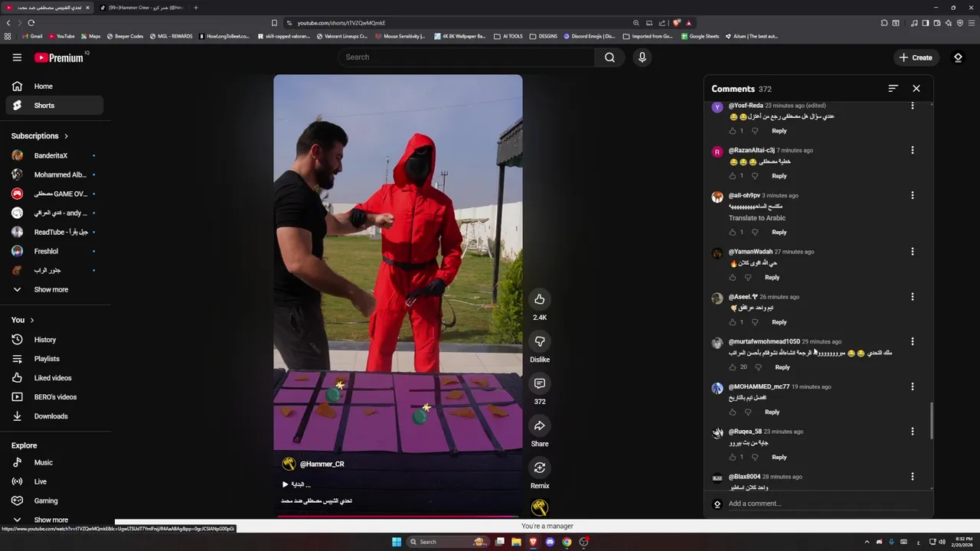Dislike @RazanAltai-c3j's comment

(755, 176)
